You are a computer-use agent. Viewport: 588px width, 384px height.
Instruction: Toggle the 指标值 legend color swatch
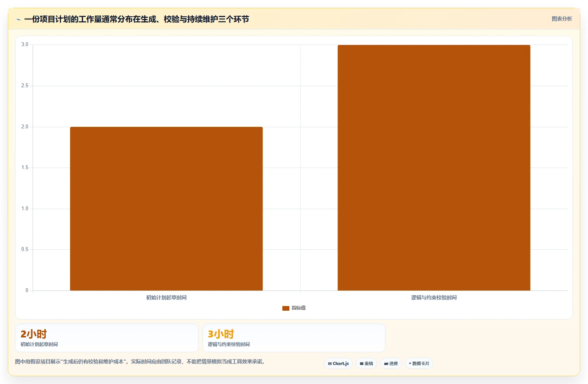tap(286, 308)
